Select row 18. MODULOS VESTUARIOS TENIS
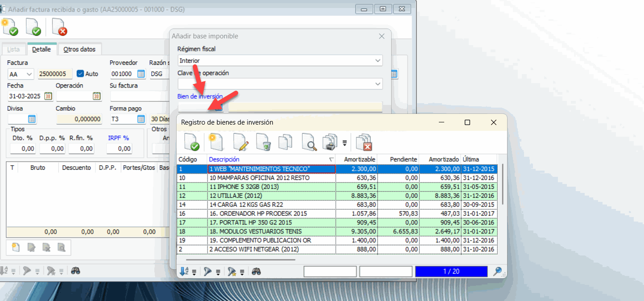 pos(337,231)
